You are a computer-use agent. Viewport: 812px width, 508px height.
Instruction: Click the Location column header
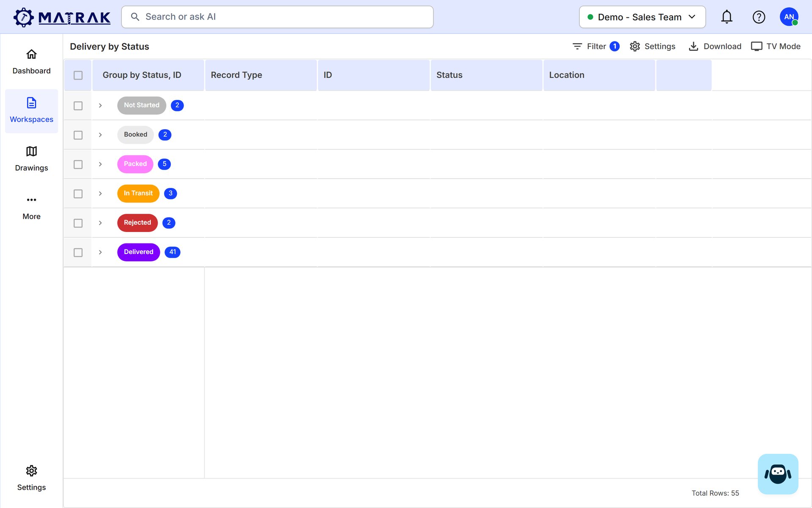599,75
